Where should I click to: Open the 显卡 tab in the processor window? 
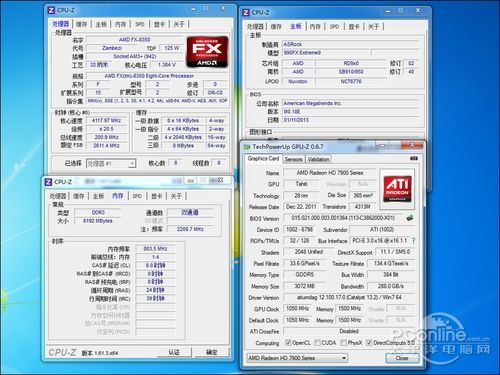click(x=159, y=24)
